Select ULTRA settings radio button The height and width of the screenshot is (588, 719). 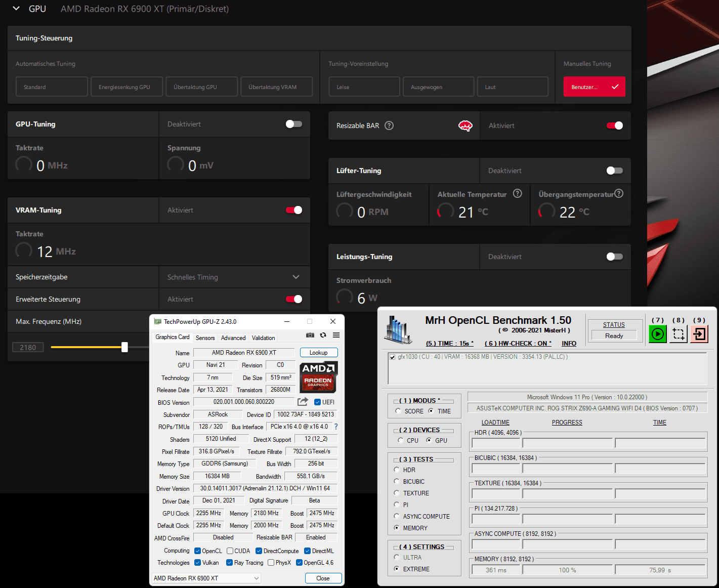(397, 557)
